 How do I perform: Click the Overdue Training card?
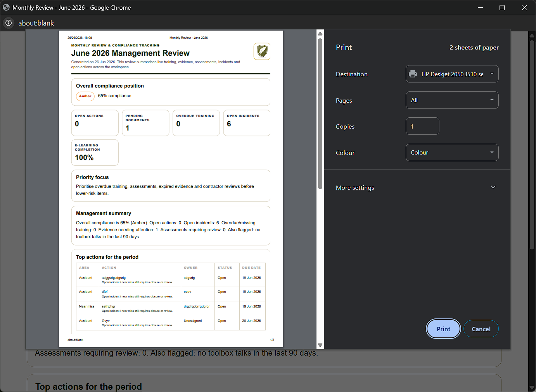[x=196, y=123]
